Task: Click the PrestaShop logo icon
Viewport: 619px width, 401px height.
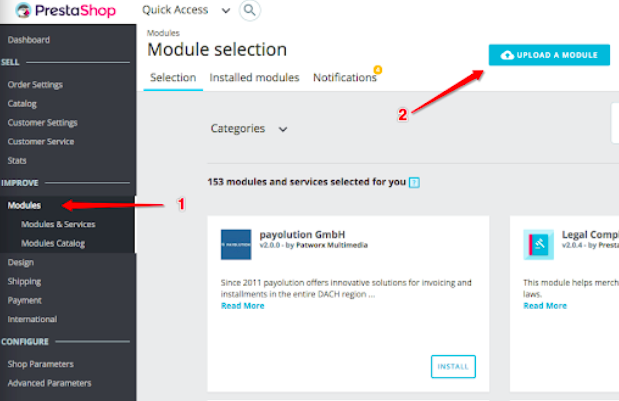Action: 21,10
